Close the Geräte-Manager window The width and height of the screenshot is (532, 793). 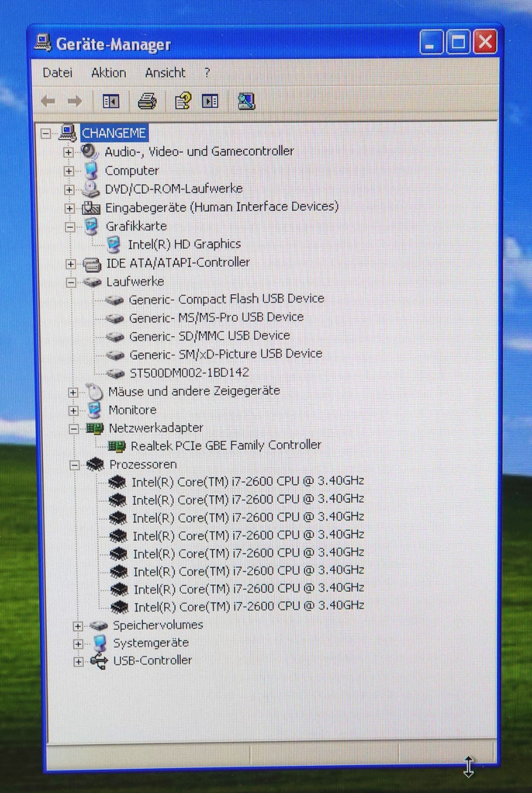click(485, 42)
